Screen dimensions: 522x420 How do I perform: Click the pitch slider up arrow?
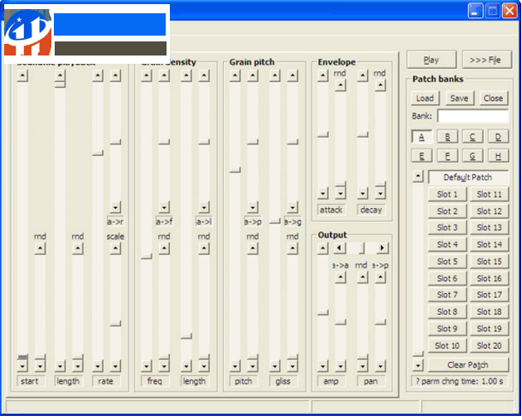point(235,76)
